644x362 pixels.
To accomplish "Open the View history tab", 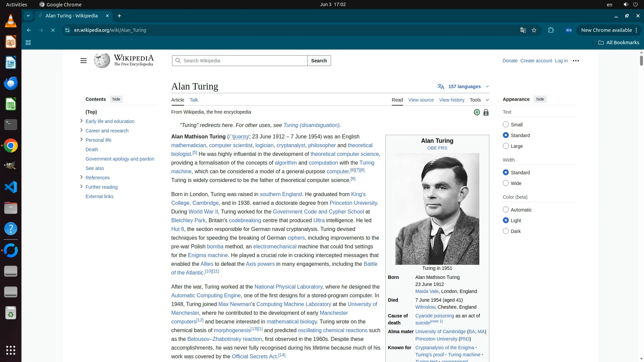I will [x=451, y=100].
